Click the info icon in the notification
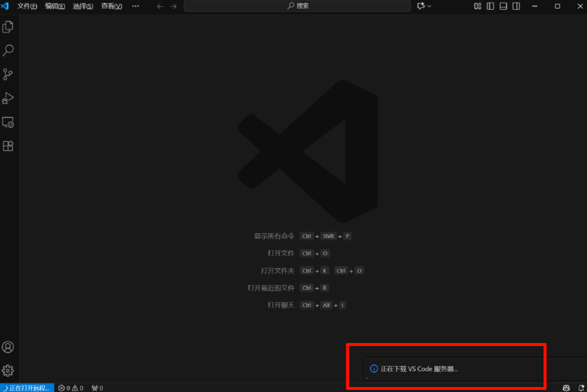587x392 pixels. coord(374,369)
